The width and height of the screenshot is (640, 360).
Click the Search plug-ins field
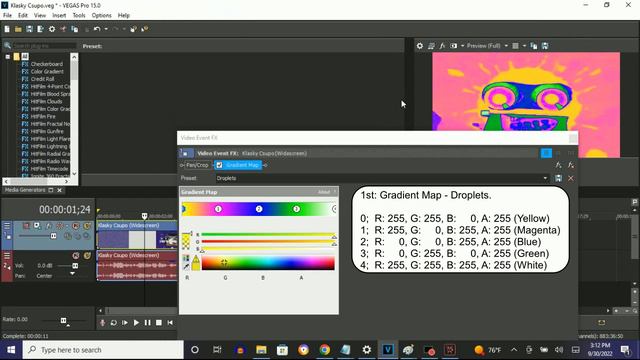click(x=44, y=46)
